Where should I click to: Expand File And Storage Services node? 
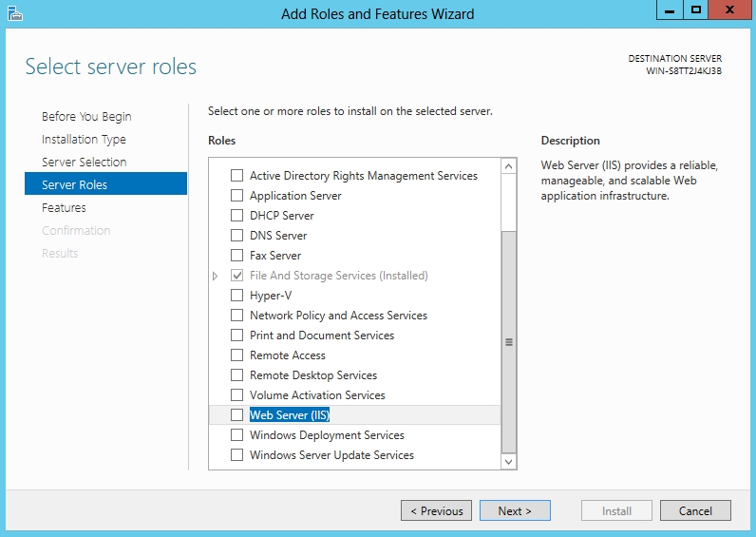click(216, 276)
